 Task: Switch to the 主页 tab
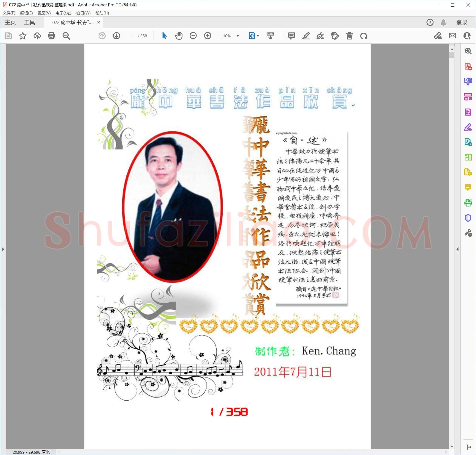point(10,22)
